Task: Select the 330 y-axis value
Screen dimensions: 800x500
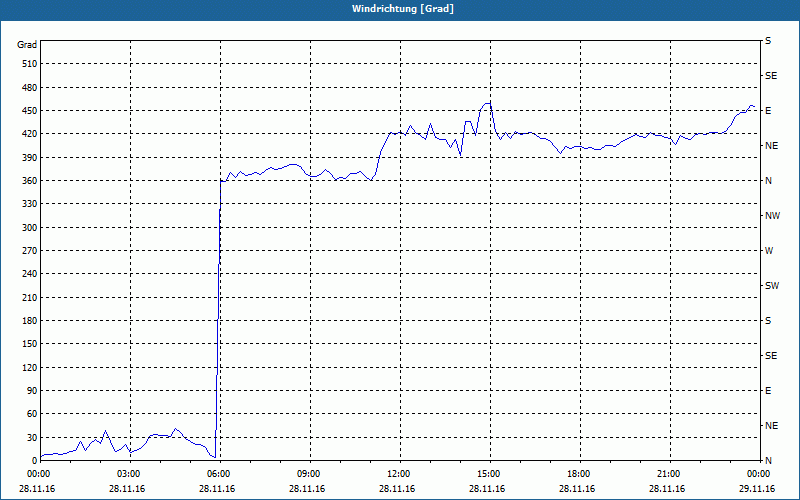Action: point(30,204)
